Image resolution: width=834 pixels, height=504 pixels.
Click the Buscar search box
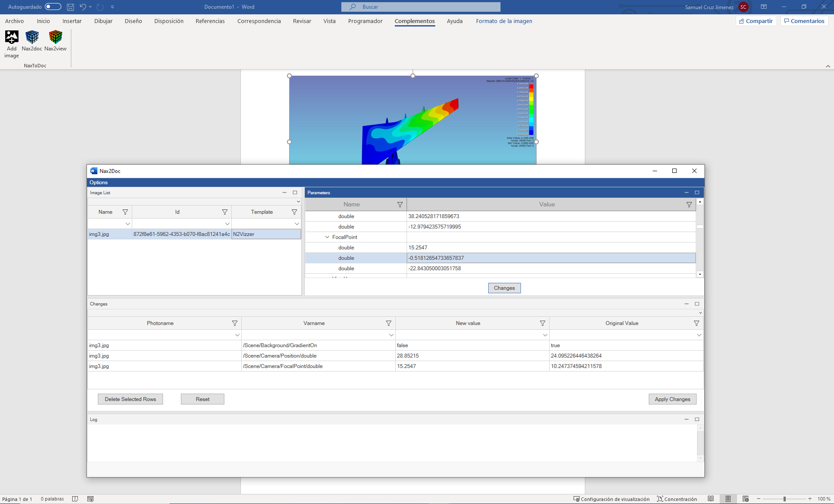(421, 7)
